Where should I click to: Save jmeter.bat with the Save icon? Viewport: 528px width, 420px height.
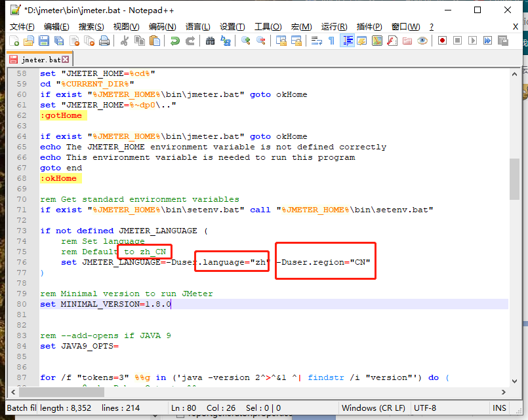coord(44,41)
